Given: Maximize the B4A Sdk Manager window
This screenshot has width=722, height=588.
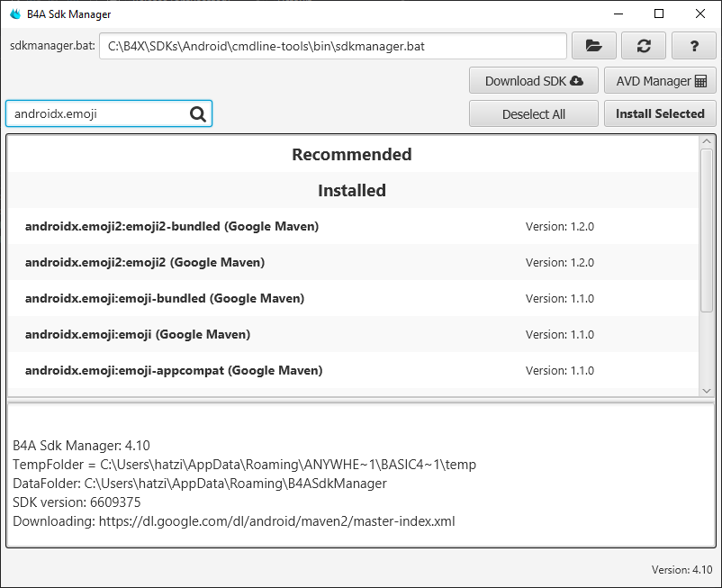Looking at the screenshot, I should coord(659,14).
